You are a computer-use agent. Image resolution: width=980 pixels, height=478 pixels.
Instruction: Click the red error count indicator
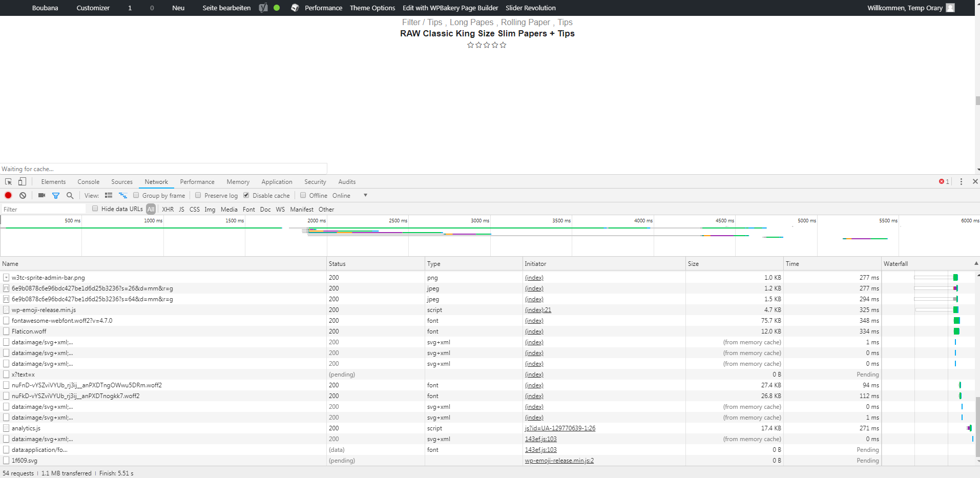coord(944,181)
